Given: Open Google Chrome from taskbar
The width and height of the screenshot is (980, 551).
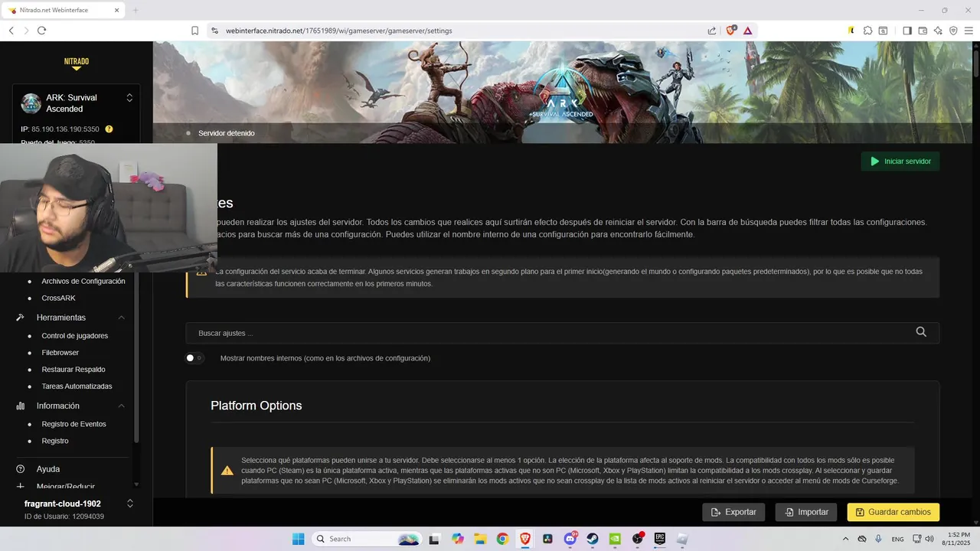Looking at the screenshot, I should click(502, 539).
